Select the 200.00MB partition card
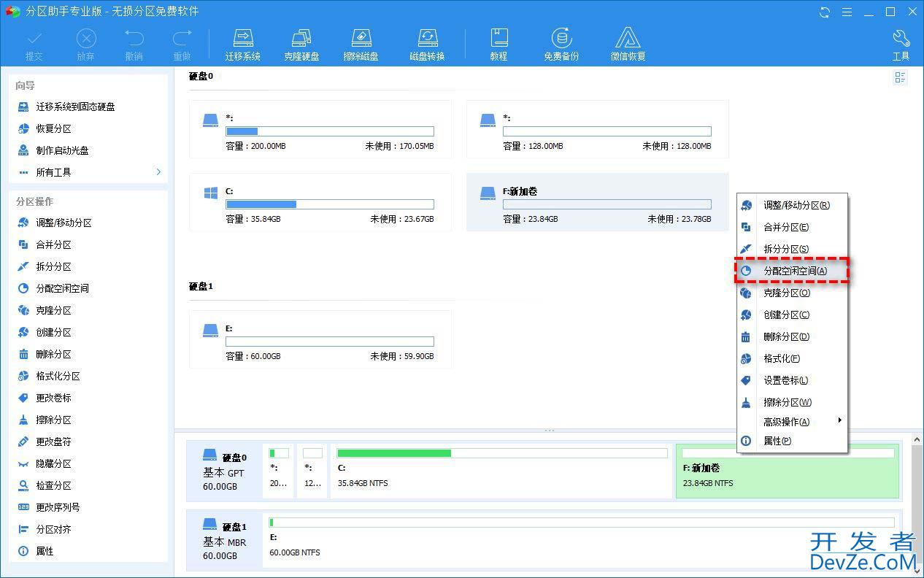Viewport: 924px width, 578px height. click(320, 129)
